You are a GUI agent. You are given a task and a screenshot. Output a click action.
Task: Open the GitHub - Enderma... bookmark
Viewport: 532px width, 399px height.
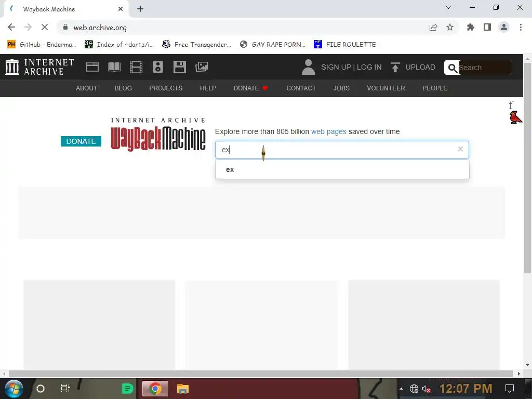point(42,45)
